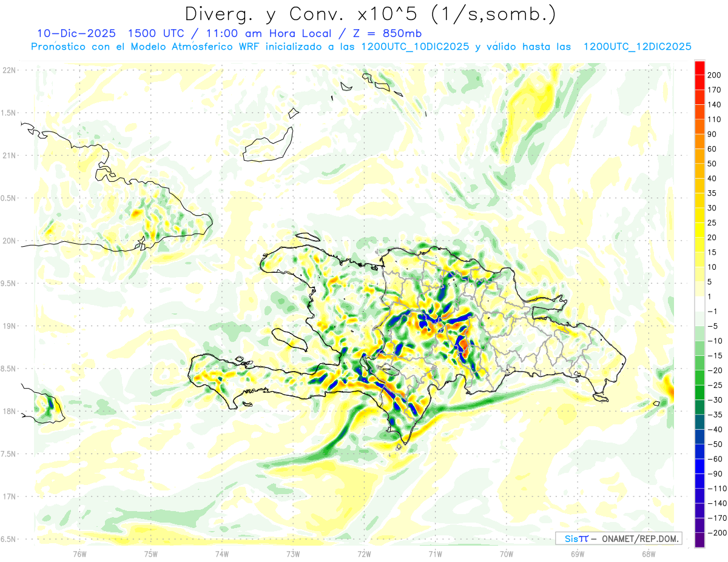The height and width of the screenshot is (562, 728).
Task: Click the '71W' longitude label
Action: click(435, 554)
